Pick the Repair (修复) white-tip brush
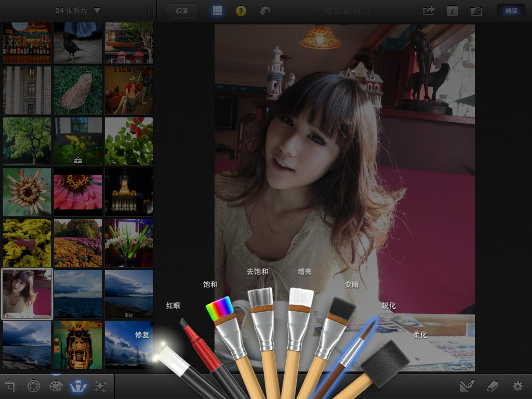Screen dimensions: 532x399 tap(171, 357)
